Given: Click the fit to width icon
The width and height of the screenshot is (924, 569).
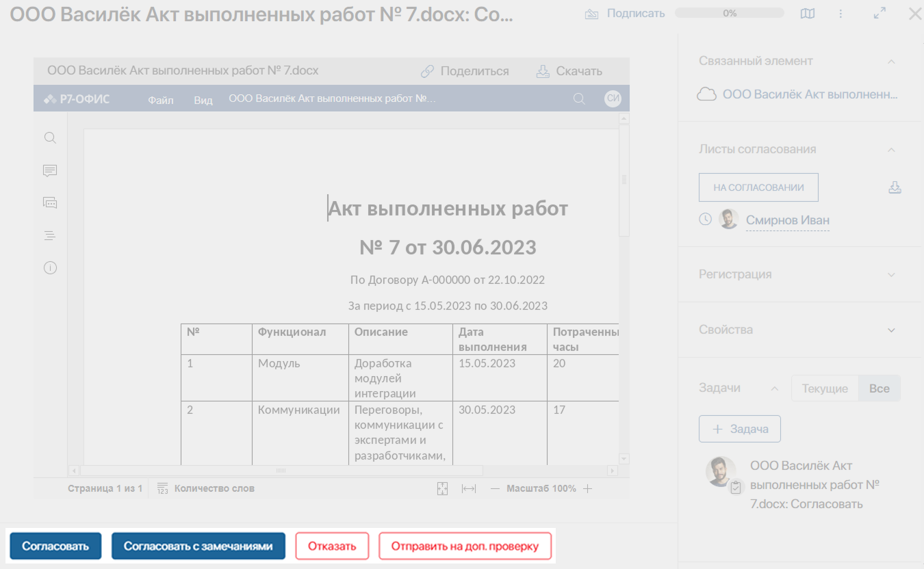Looking at the screenshot, I should (469, 488).
